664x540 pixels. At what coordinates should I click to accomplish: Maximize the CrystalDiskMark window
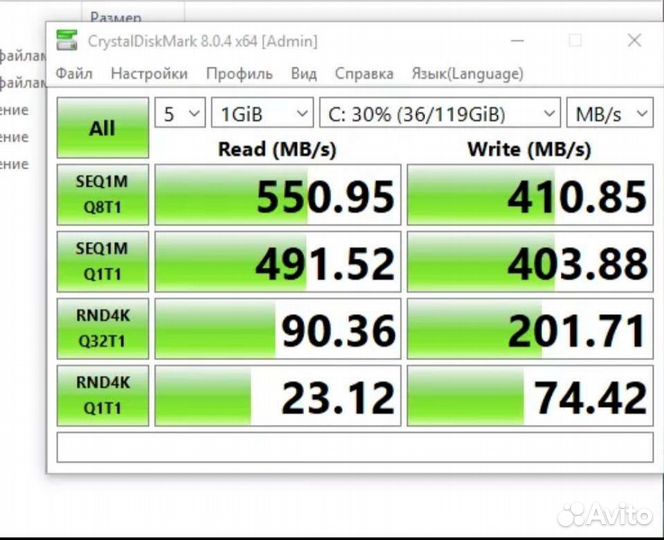click(x=575, y=41)
